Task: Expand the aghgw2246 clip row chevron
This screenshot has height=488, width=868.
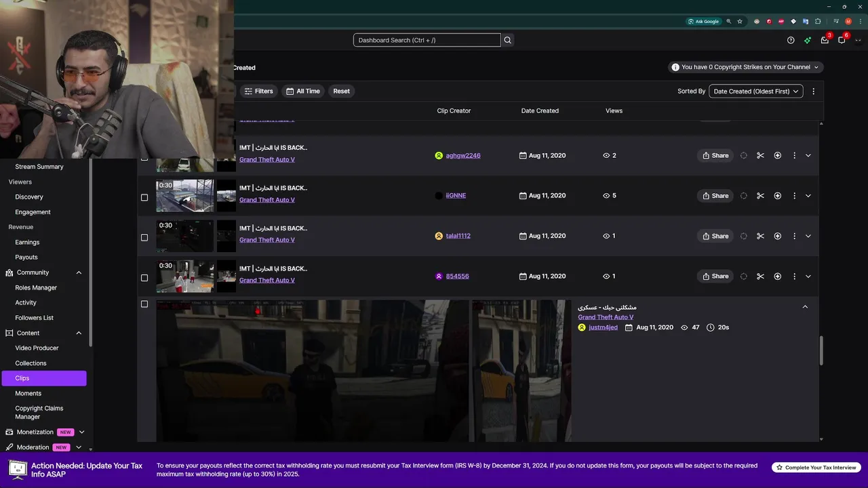Action: coord(808,155)
